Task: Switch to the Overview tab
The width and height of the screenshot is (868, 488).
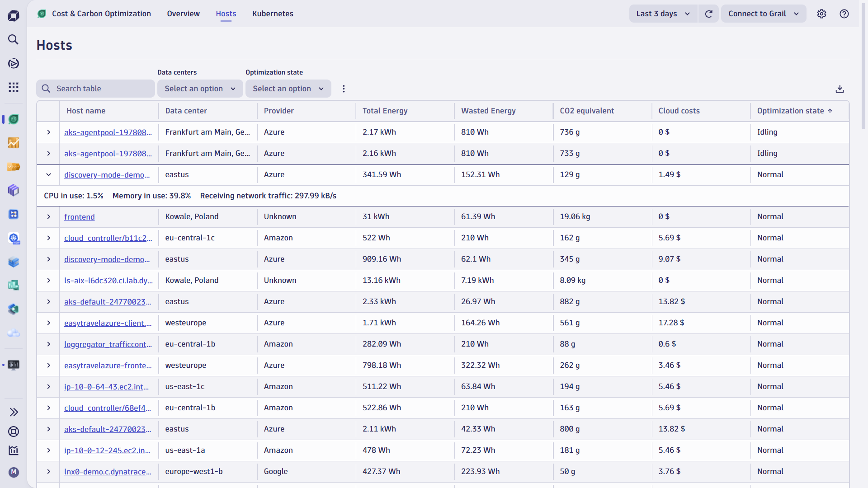Action: coord(183,14)
